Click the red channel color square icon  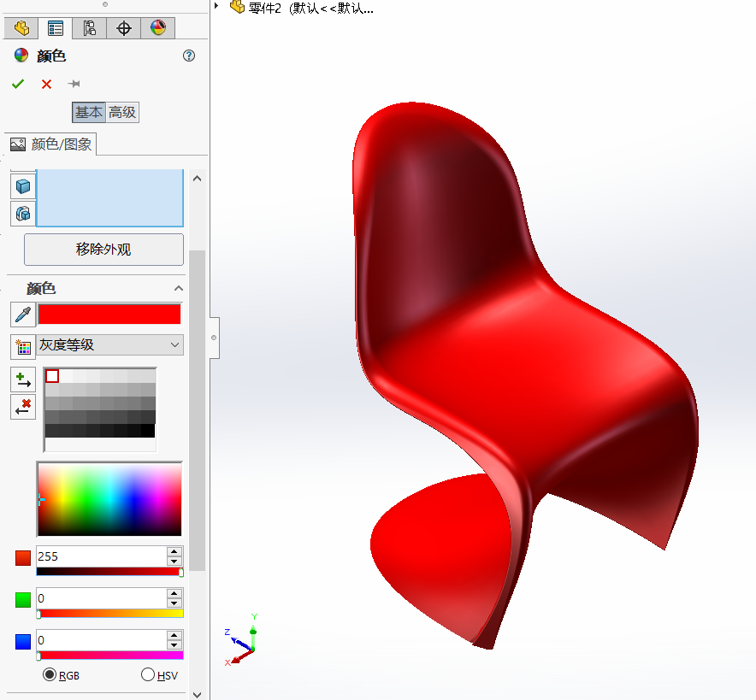click(x=22, y=558)
